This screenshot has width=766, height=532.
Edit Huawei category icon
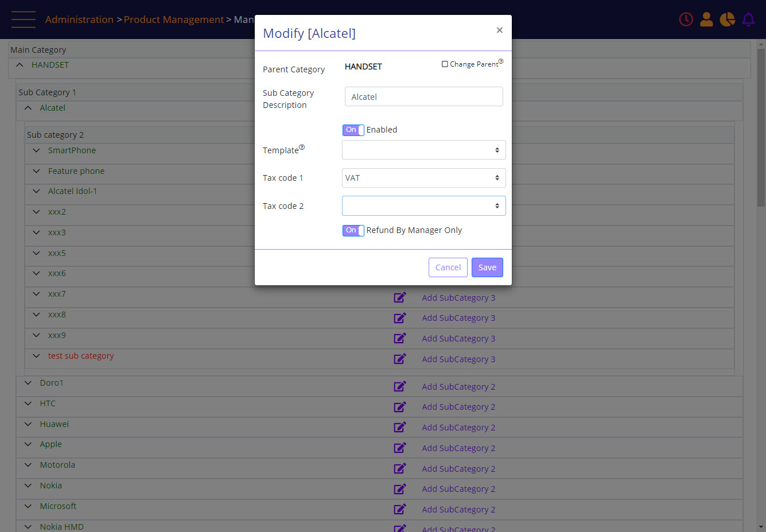pos(400,428)
